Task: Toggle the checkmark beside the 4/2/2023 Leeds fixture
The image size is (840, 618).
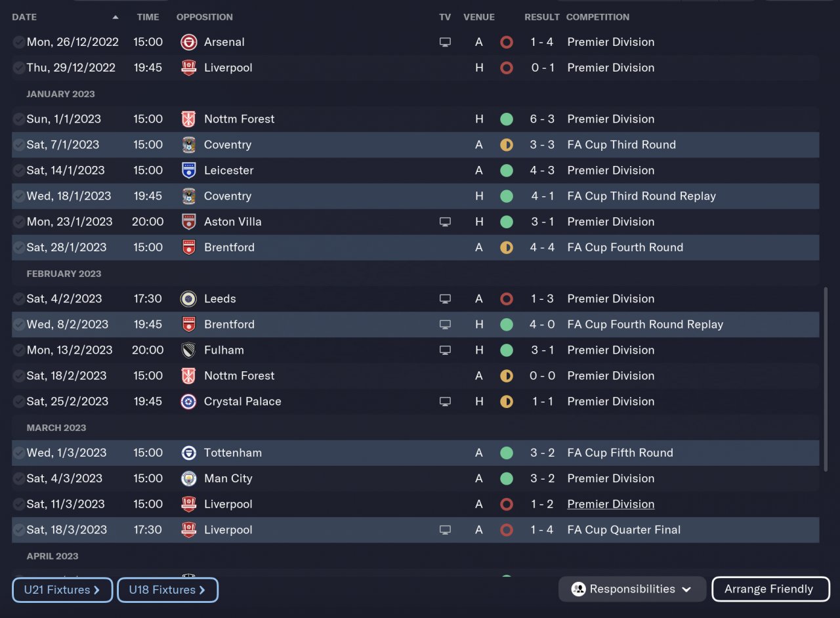Action: [19, 299]
